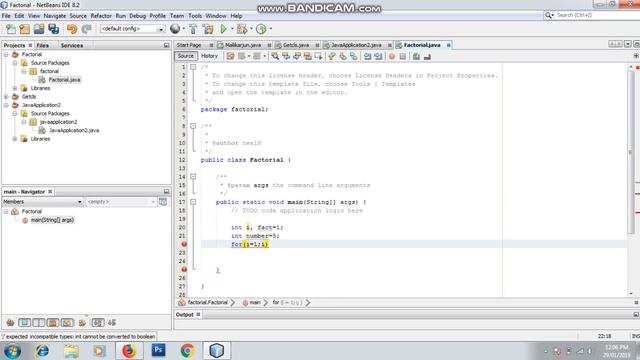Select Factorial.java in the Projects tree
The height and width of the screenshot is (360, 640).
click(64, 80)
